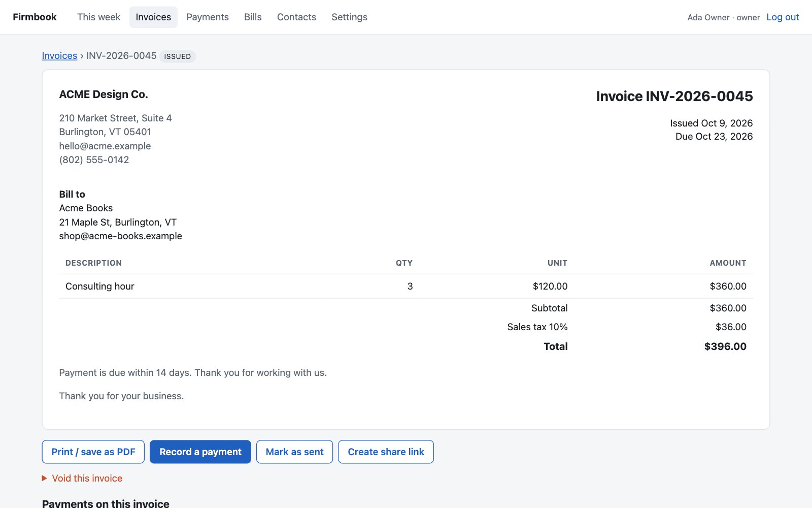Open Settings in top navigation
Image resolution: width=812 pixels, height=508 pixels.
coord(349,17)
